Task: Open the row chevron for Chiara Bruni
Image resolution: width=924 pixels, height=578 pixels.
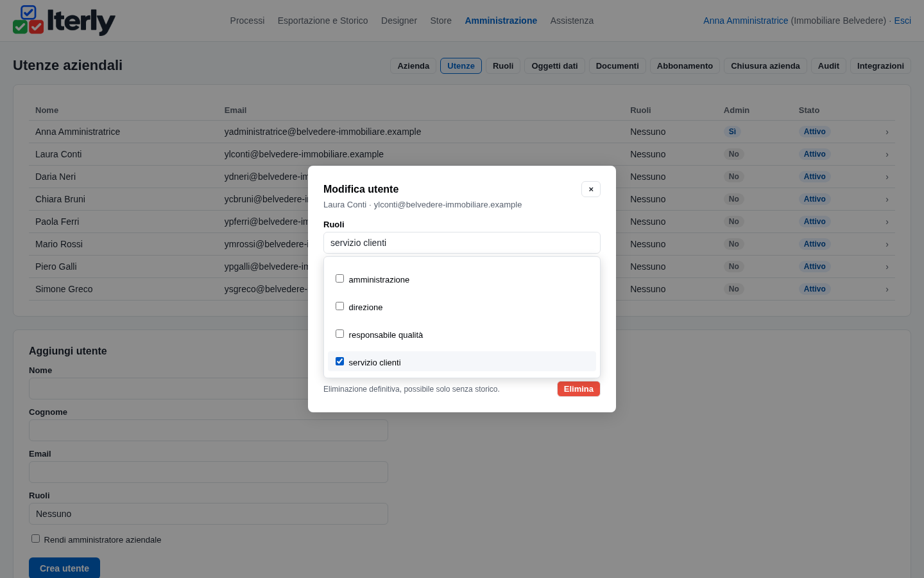Action: [887, 200]
